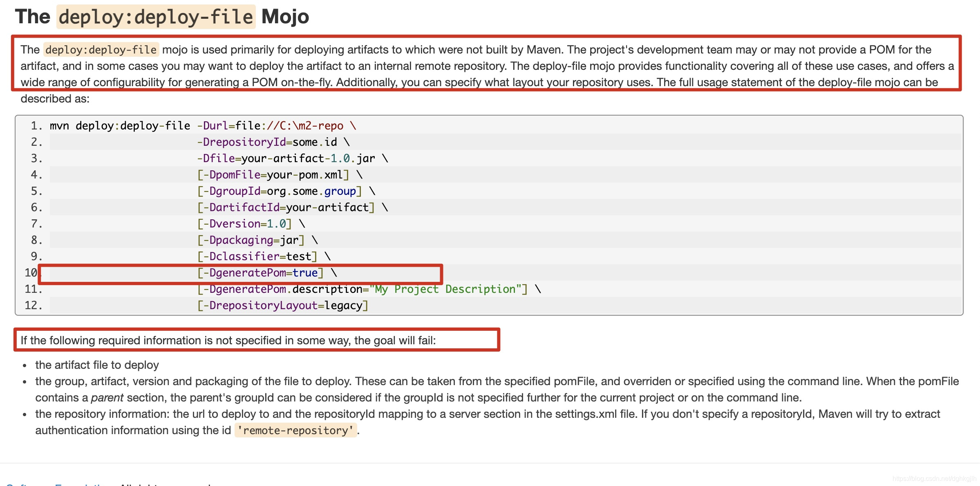The image size is (980, 486).
Task: Click the bullet 'the artifact file to deploy'
Action: pyautogui.click(x=97, y=365)
